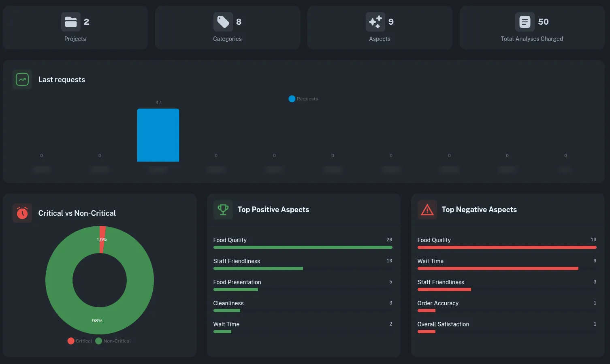
Task: Click the red Critical donut slice
Action: tap(102, 240)
